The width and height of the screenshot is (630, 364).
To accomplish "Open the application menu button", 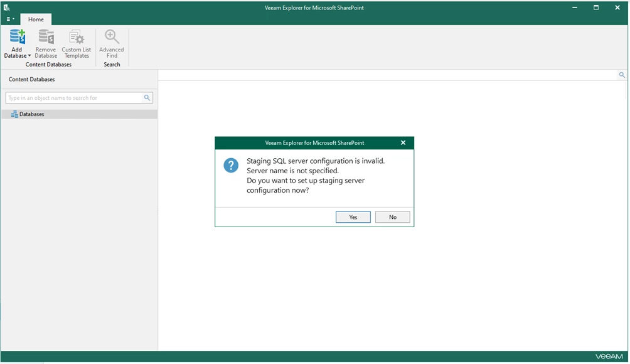I will point(10,19).
